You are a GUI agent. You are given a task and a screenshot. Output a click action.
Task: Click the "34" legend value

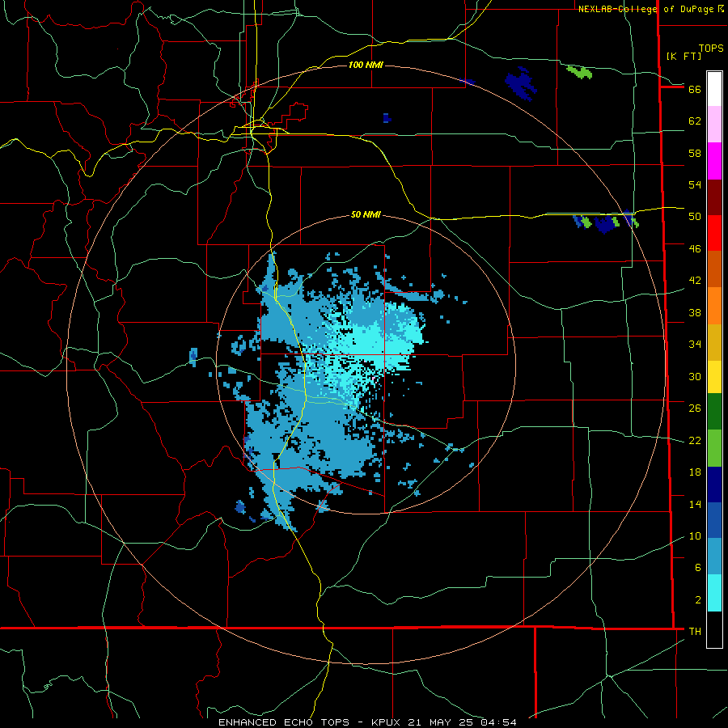tap(695, 345)
